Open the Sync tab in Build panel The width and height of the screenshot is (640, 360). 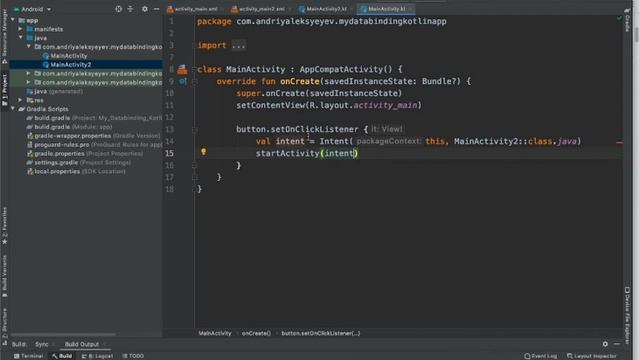(42, 344)
